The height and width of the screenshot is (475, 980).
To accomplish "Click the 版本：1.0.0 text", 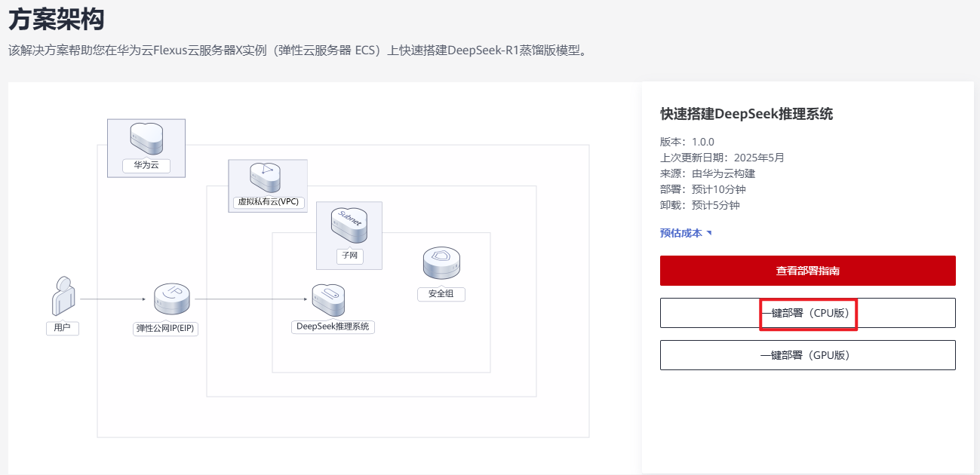I will tap(687, 142).
